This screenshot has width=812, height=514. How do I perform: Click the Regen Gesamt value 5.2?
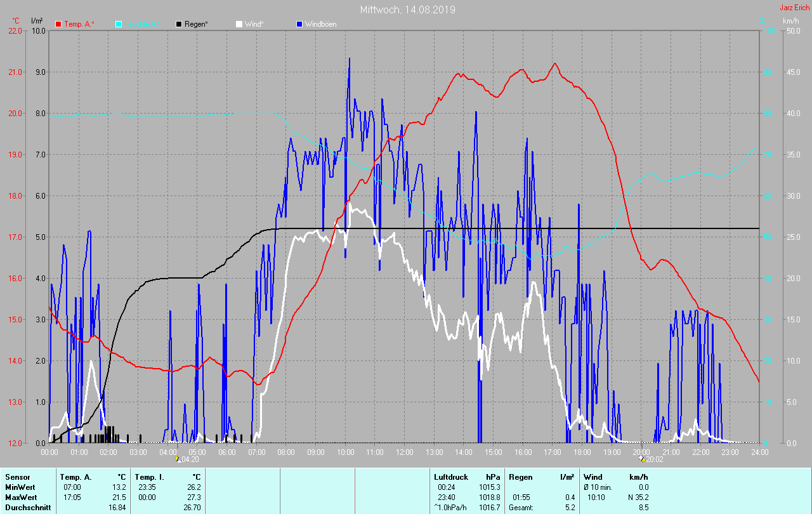(x=570, y=507)
